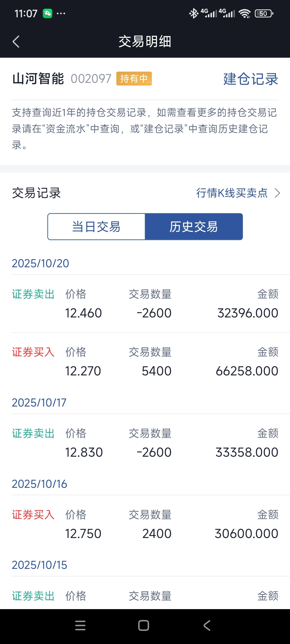Tap the battery level indicator
The height and width of the screenshot is (644, 290).
(264, 13)
